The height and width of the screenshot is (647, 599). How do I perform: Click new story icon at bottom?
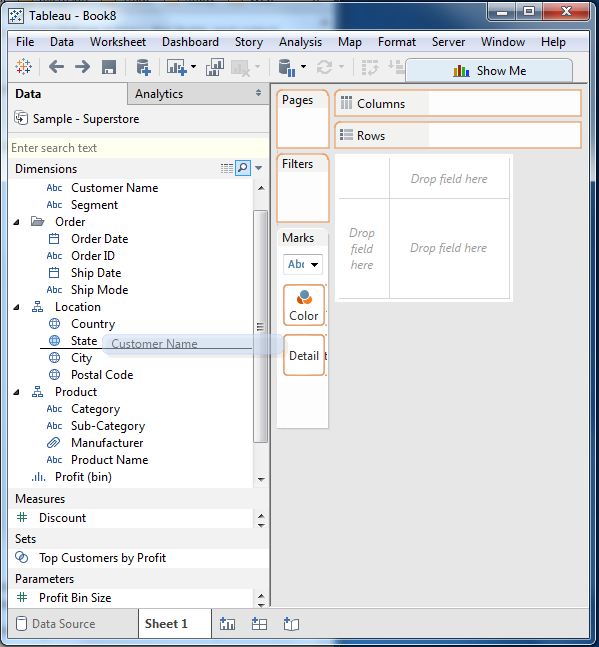coord(291,623)
